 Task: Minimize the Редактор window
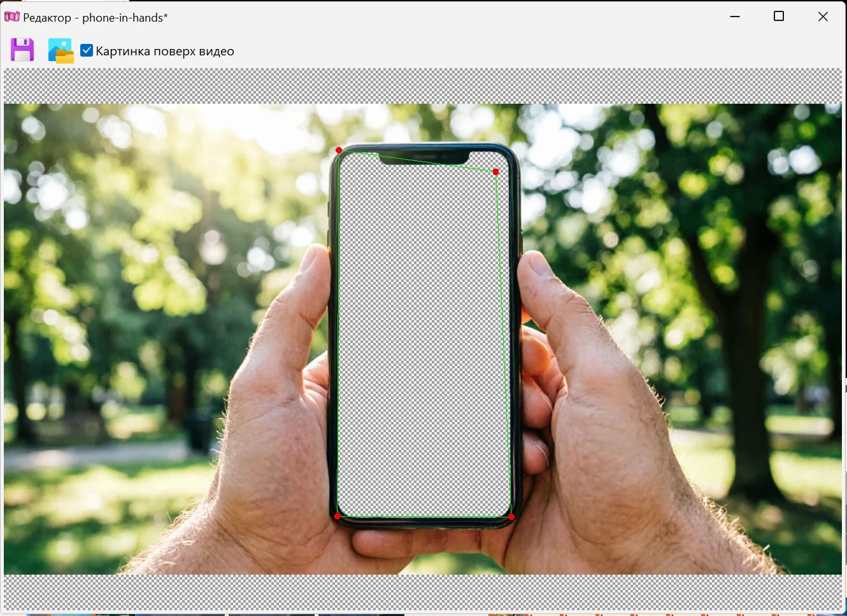click(735, 17)
